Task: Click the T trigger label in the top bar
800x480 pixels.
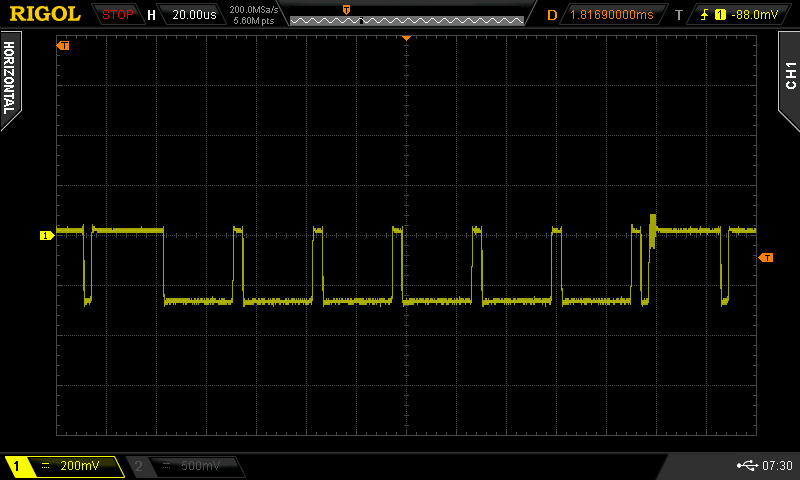Action: pos(679,15)
